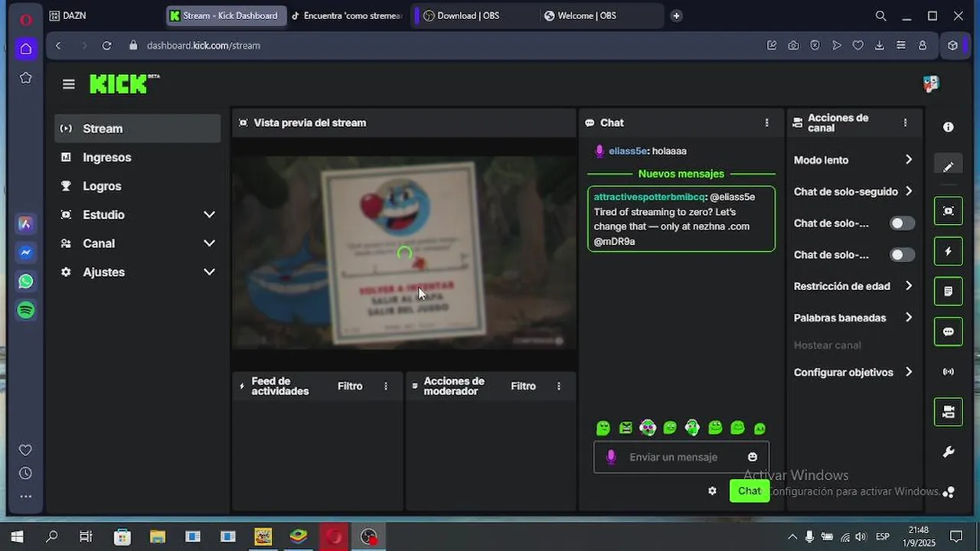Open Filtro in Feed de actividades

pyautogui.click(x=350, y=386)
